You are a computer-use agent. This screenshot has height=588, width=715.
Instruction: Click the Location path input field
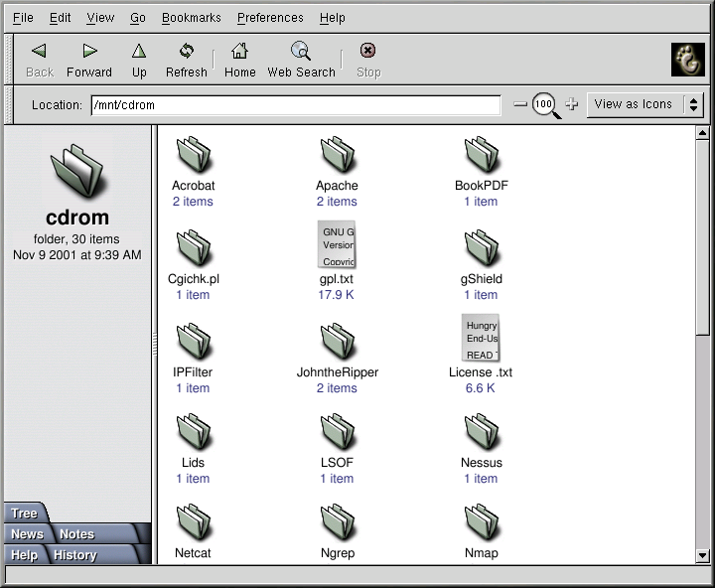[295, 104]
